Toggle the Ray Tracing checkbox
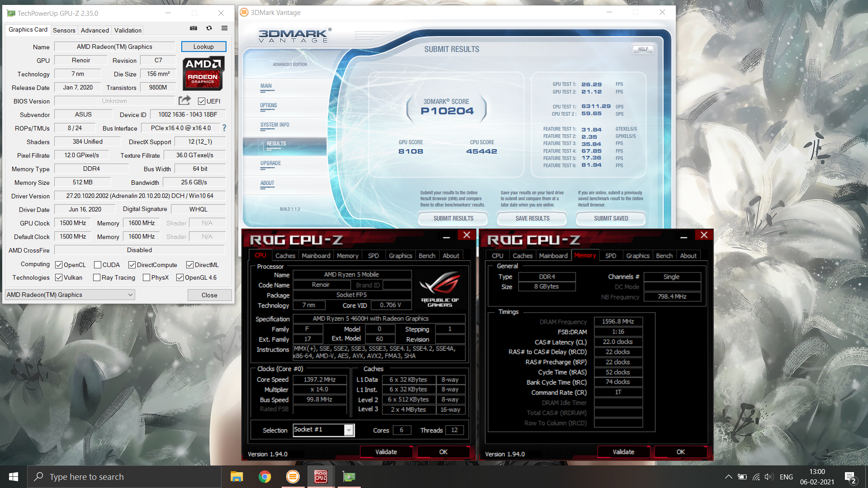This screenshot has width=868, height=488. pyautogui.click(x=97, y=277)
